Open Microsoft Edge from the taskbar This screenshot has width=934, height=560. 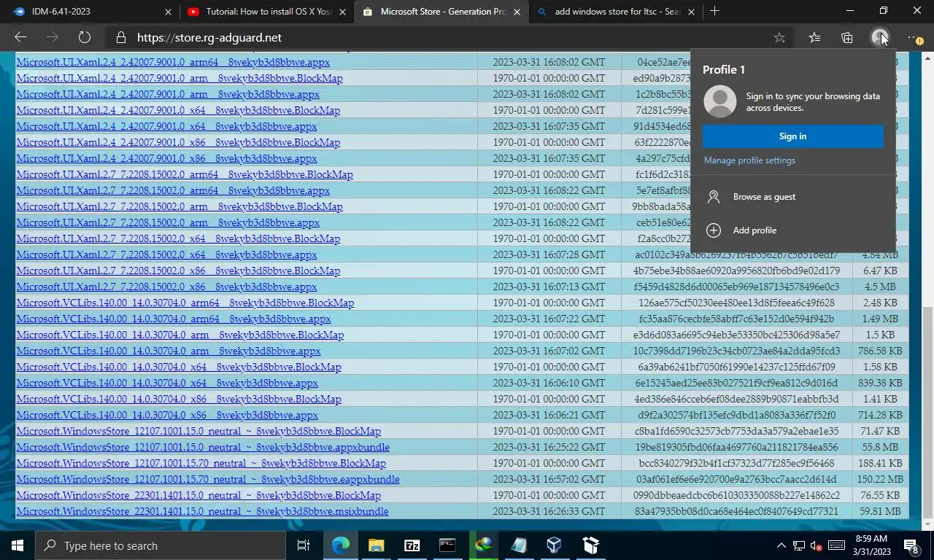(341, 545)
